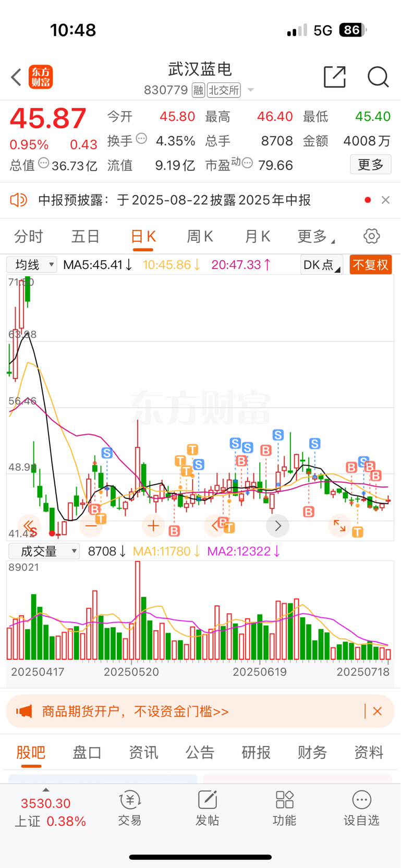This screenshot has width=401, height=868.
Task: Switch to 周K chart tab
Action: click(x=200, y=236)
